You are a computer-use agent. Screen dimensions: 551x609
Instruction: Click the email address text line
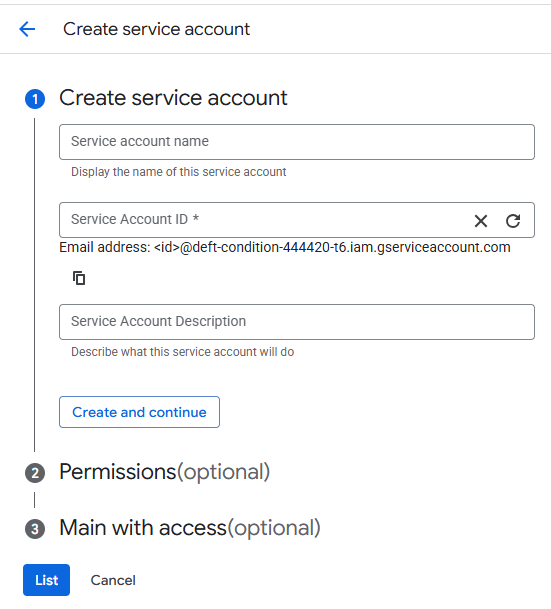(x=285, y=247)
